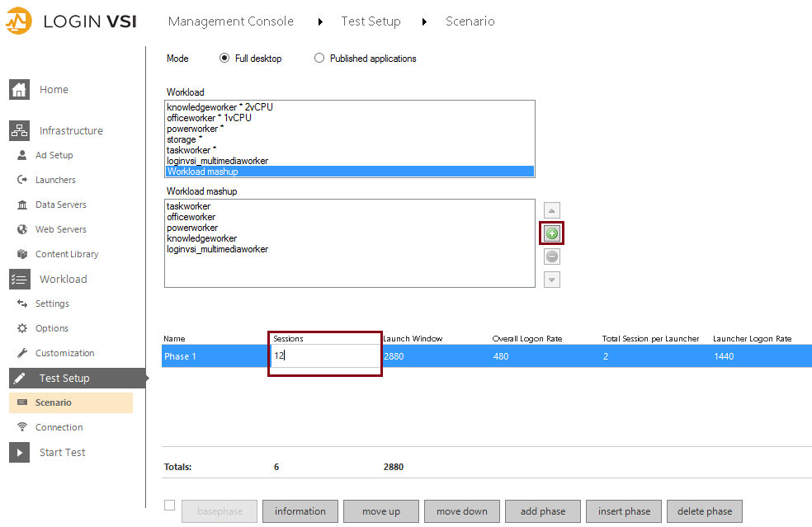
Task: Tick the checkbox beside basephase button
Action: (x=169, y=506)
